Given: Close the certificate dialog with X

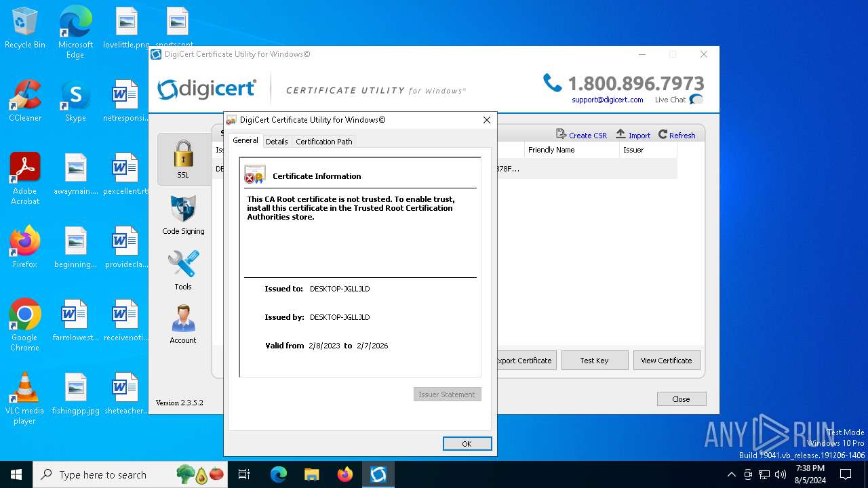Looking at the screenshot, I should 486,120.
